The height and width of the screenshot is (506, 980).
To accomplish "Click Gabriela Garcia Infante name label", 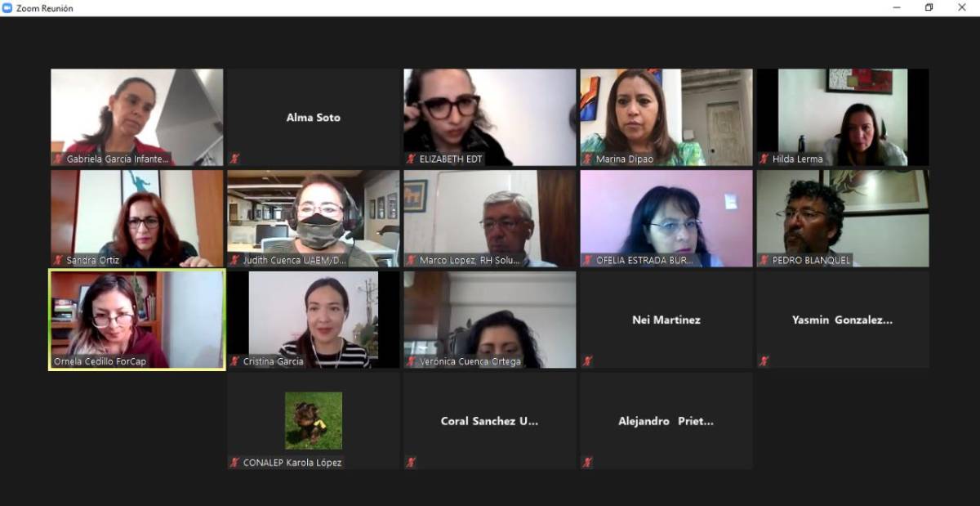I will click(118, 159).
